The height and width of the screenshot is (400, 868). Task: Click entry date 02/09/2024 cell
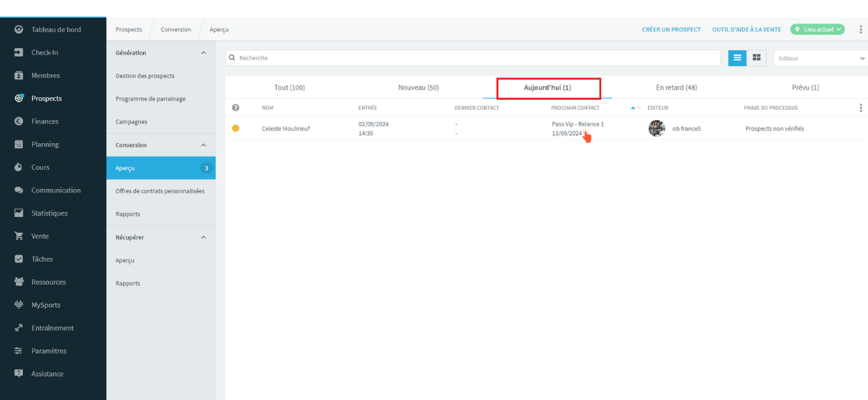(373, 124)
